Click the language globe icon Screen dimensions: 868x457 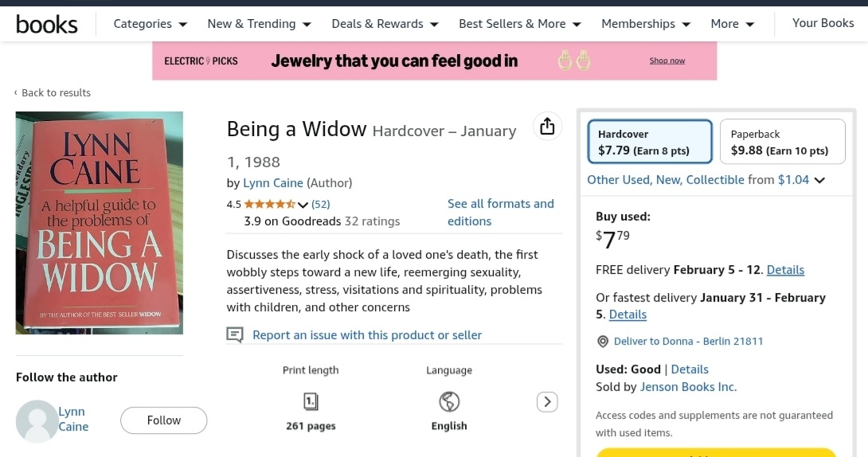(449, 401)
